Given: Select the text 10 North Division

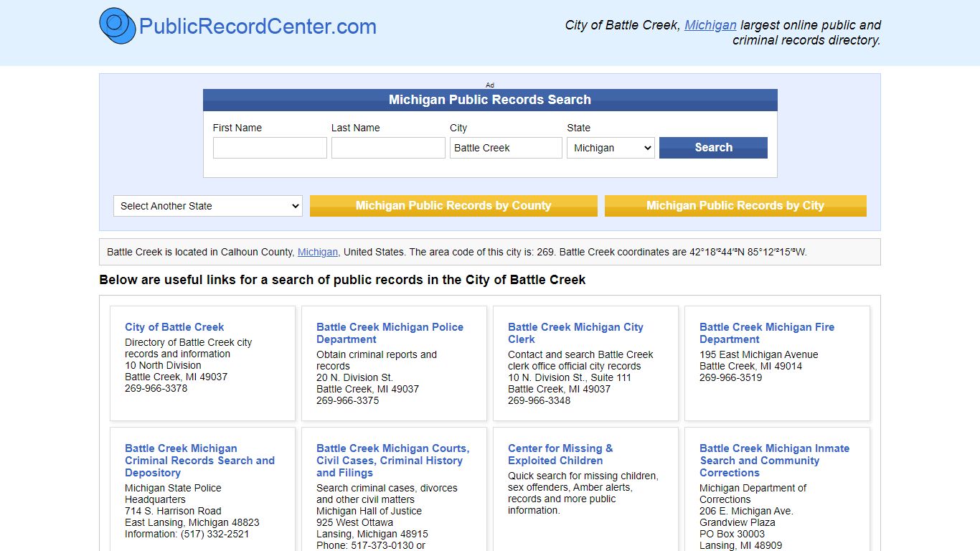Looking at the screenshot, I should coord(163,365).
